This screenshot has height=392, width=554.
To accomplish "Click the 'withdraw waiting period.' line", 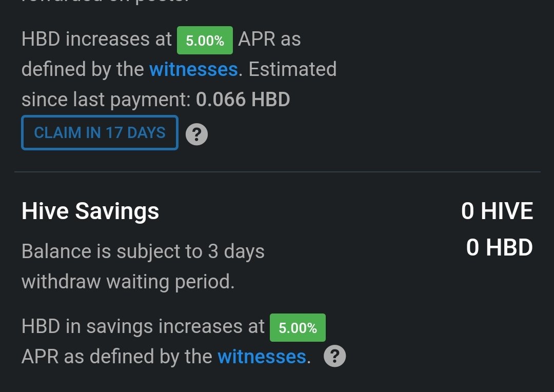I will (x=128, y=282).
